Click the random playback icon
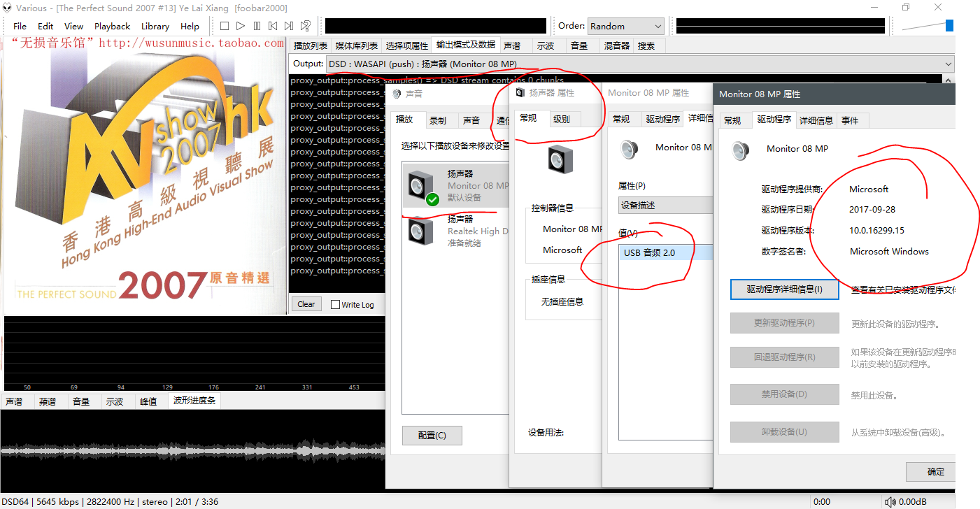Screen dimensions: 980x509 [306, 26]
